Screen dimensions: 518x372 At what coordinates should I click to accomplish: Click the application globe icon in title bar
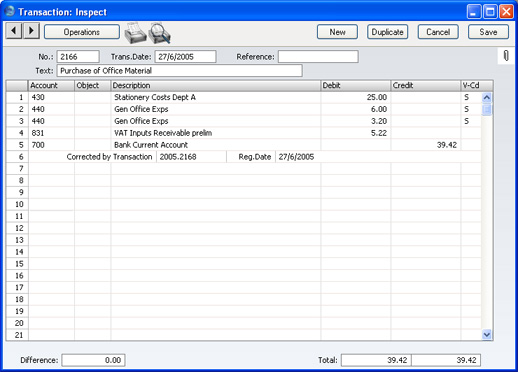pos(10,11)
